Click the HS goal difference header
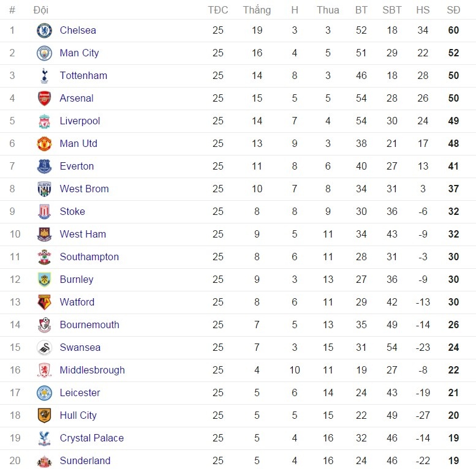 point(423,10)
